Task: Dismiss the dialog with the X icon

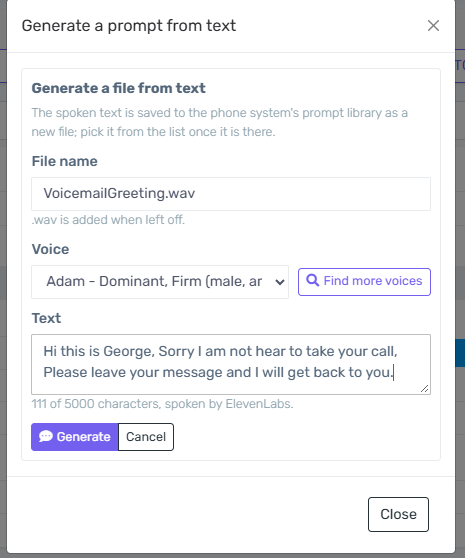Action: click(433, 26)
